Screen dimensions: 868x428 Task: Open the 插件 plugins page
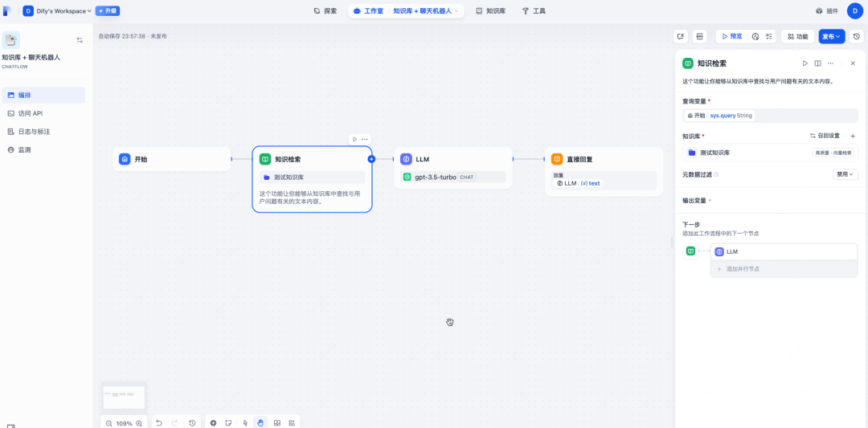click(827, 10)
